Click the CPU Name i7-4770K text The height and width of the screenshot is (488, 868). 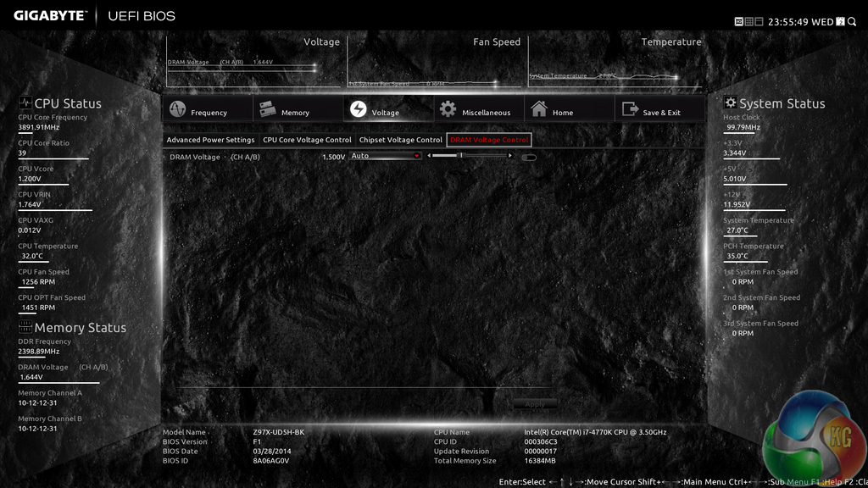coord(595,432)
